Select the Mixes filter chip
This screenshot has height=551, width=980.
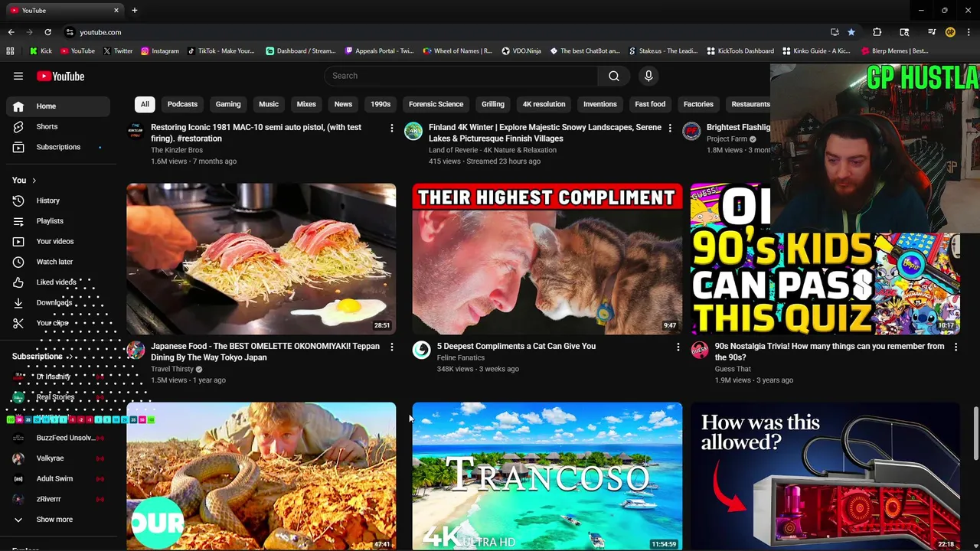[306, 104]
